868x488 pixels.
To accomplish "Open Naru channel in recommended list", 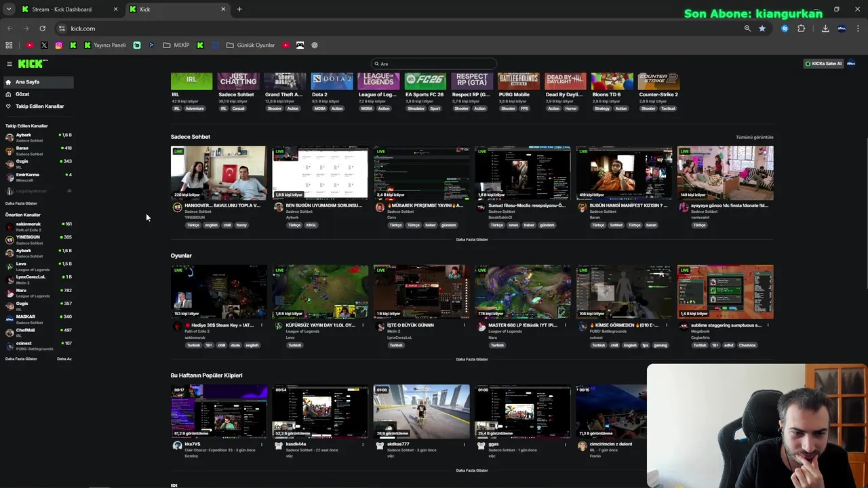I will pos(38,293).
